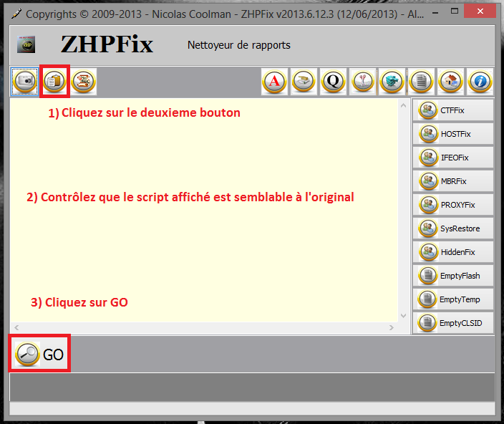Click the horizontal scrollbar right arrow
Image resolution: width=504 pixels, height=424 pixels.
pos(391,327)
